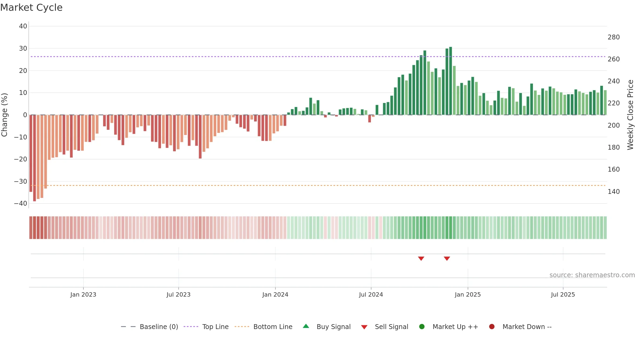
Task: Click the purple dotted Top Line sample
Action: pos(191,327)
